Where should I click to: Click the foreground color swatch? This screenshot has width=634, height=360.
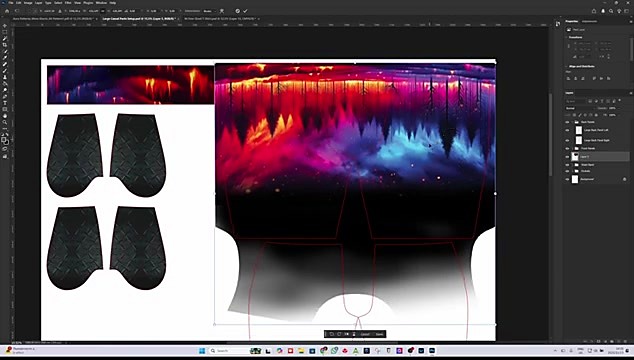tap(3, 139)
